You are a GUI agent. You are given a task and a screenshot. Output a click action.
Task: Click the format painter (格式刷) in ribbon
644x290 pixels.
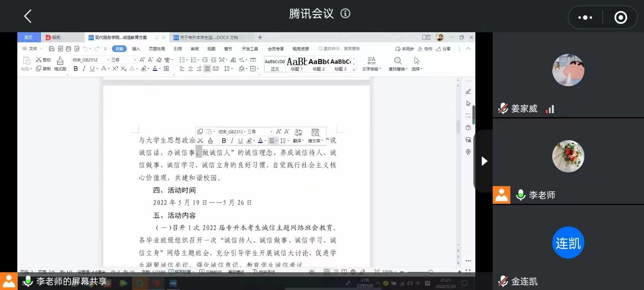click(x=60, y=63)
